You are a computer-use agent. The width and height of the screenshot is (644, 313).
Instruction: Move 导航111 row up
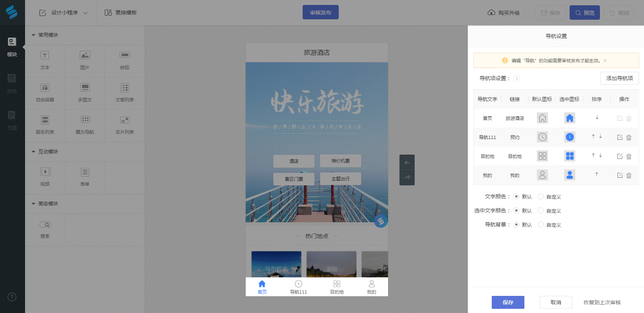coord(593,136)
